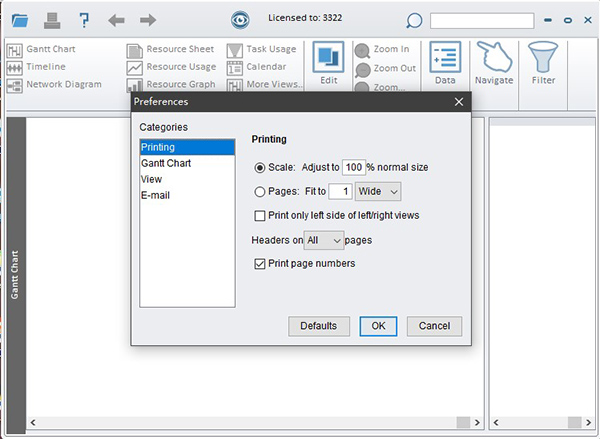Viewport: 600px width, 439px height.
Task: Open the Timeline view
Action: (x=36, y=67)
